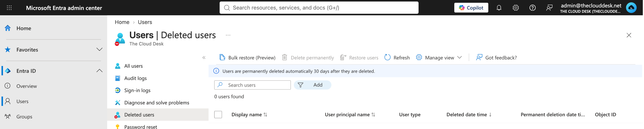Image resolution: width=644 pixels, height=129 pixels.
Task: Open the more options ellipsis by title
Action: coord(228,35)
